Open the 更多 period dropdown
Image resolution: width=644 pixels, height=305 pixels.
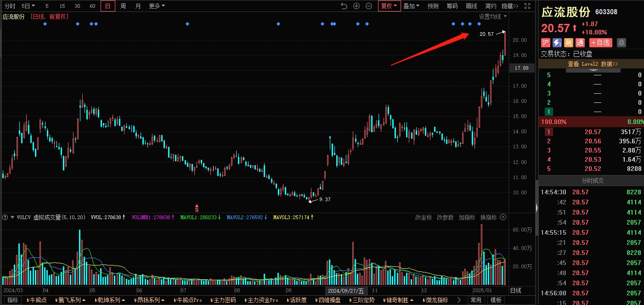[157, 6]
